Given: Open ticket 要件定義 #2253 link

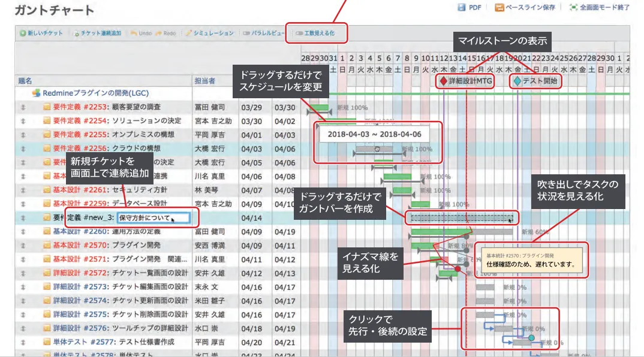Looking at the screenshot, I should tap(80, 107).
